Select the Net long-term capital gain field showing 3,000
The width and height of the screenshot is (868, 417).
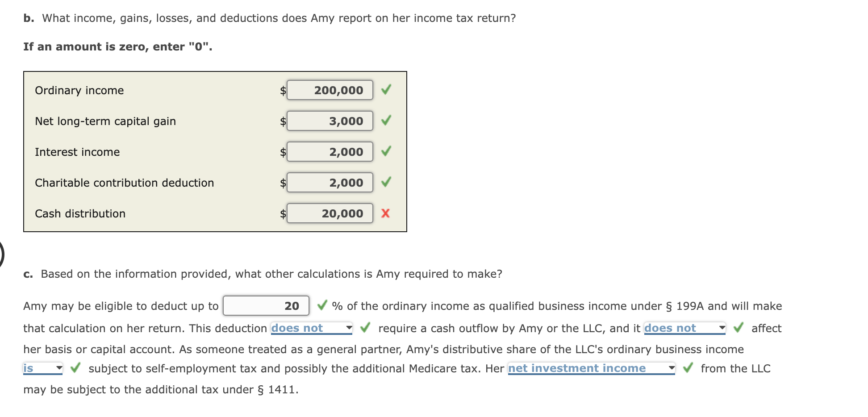tap(330, 121)
